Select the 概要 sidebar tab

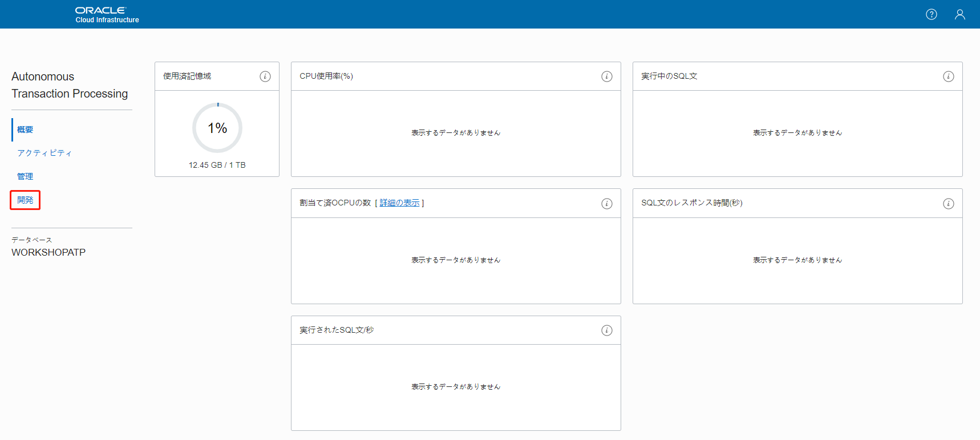click(x=25, y=130)
